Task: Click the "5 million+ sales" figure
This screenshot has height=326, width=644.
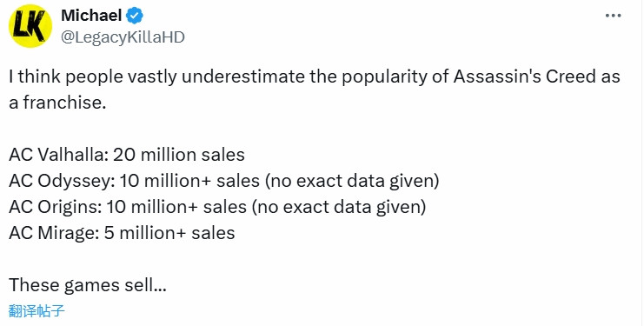Action: (x=169, y=233)
